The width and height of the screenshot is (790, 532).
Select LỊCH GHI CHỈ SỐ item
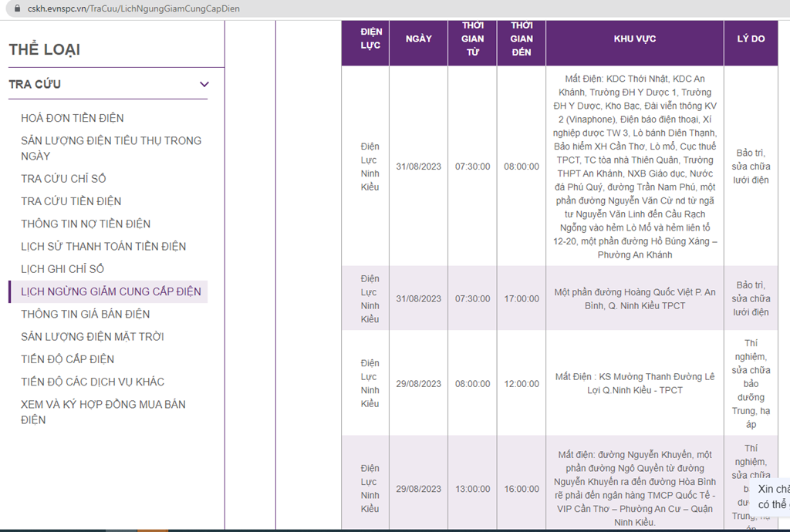tap(62, 269)
